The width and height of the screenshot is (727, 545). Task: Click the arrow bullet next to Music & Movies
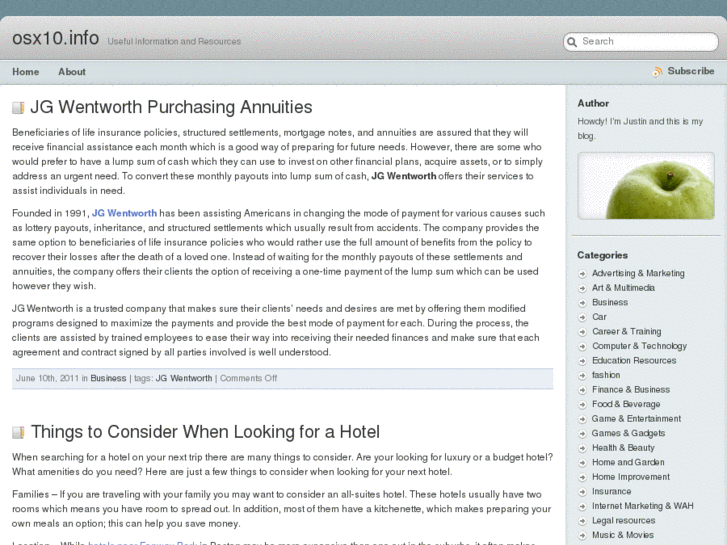tap(582, 535)
